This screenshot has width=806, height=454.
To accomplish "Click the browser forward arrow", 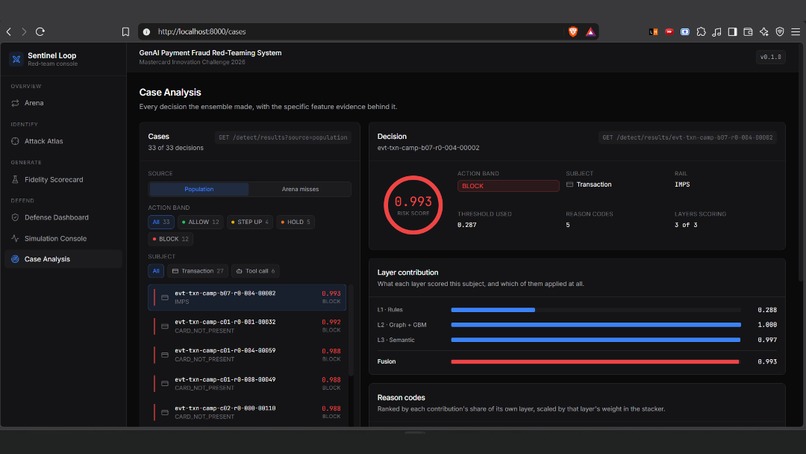I will click(24, 32).
